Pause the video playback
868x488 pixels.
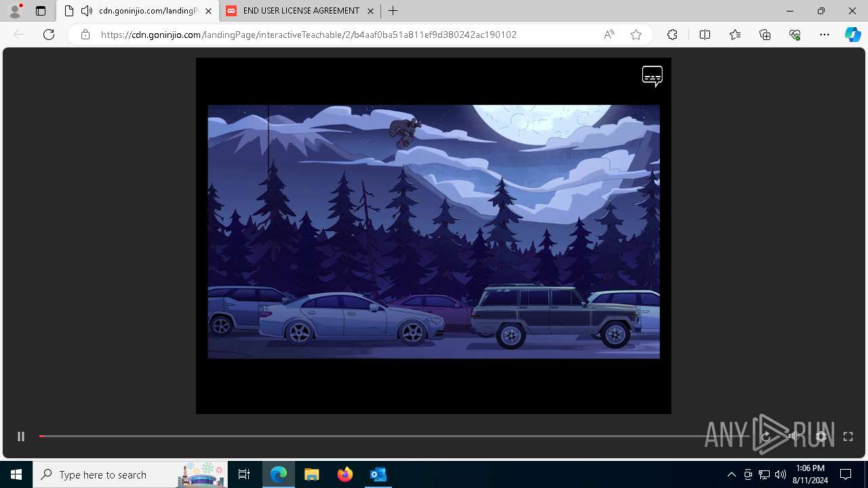pos(21,436)
